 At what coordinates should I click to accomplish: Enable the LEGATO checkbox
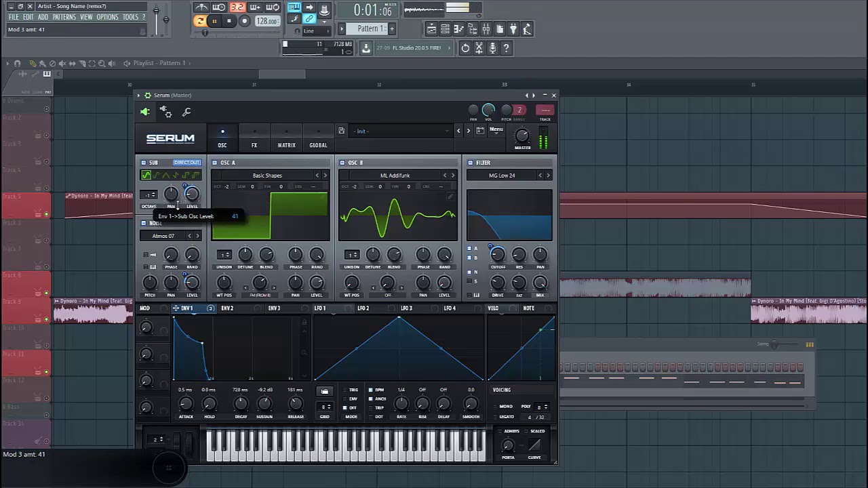[x=496, y=417]
